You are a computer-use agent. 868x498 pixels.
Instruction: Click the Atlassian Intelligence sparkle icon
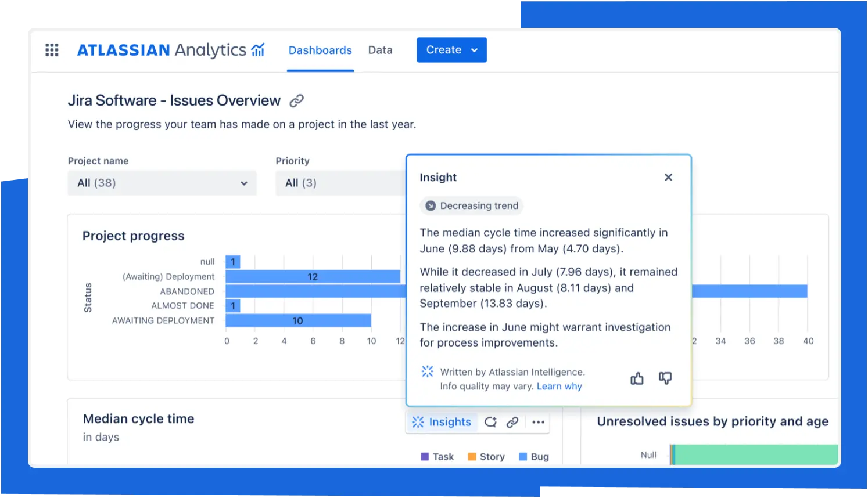point(427,371)
